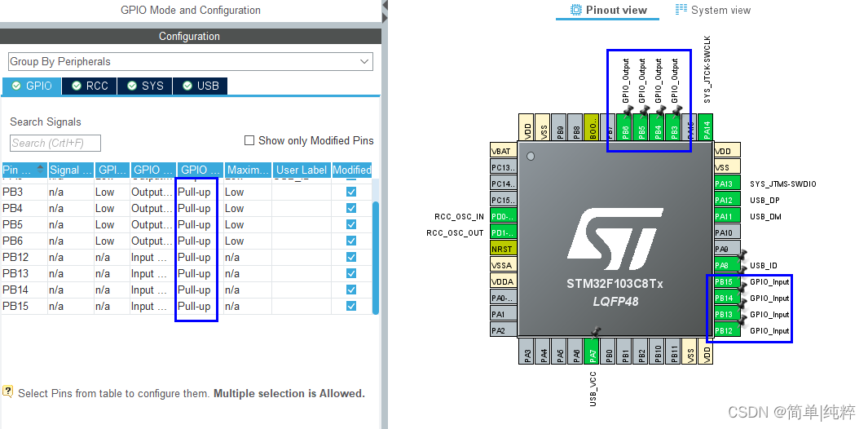
Task: Click the Modified column header
Action: pos(352,170)
